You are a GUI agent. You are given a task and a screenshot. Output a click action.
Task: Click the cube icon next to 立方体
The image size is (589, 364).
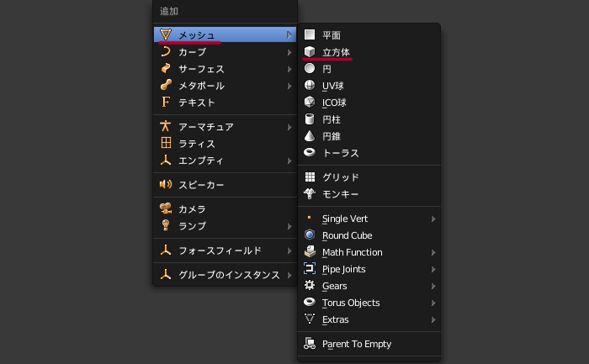[310, 52]
